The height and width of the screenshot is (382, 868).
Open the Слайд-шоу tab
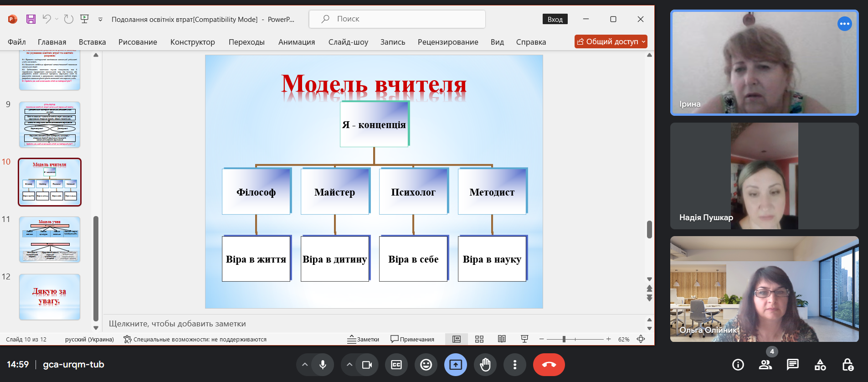point(348,42)
